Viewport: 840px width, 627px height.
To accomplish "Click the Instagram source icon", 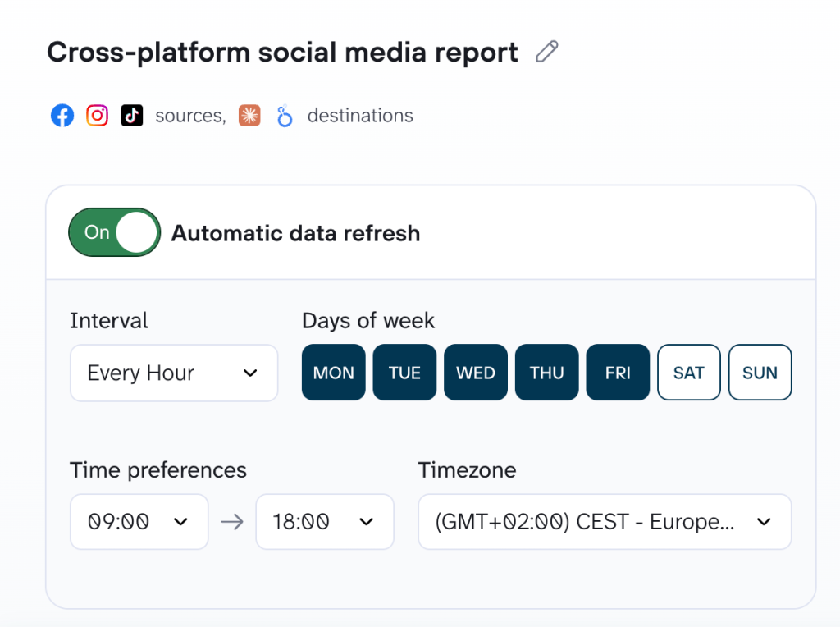I will 97,115.
